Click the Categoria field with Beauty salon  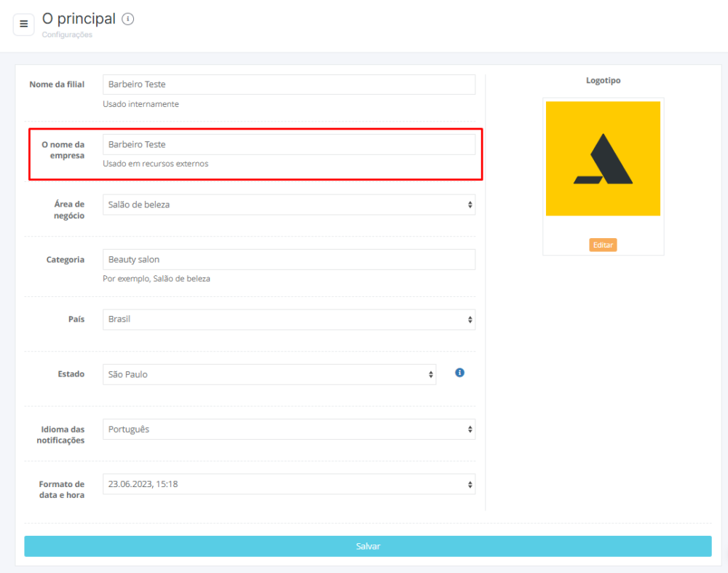pyautogui.click(x=289, y=260)
